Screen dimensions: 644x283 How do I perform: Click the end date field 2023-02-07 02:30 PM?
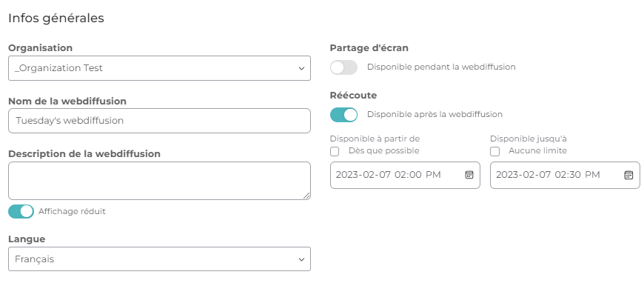click(565, 176)
